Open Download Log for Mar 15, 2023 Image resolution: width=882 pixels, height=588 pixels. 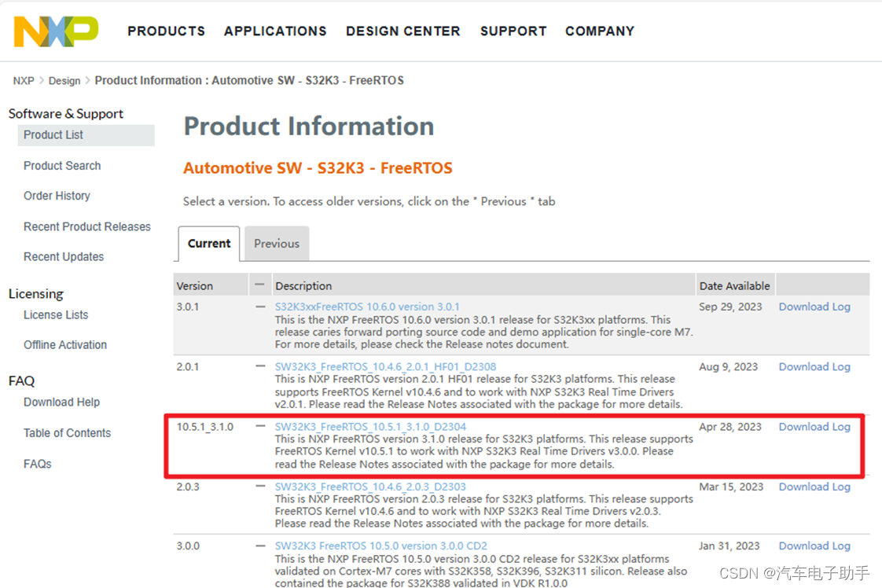tap(814, 487)
